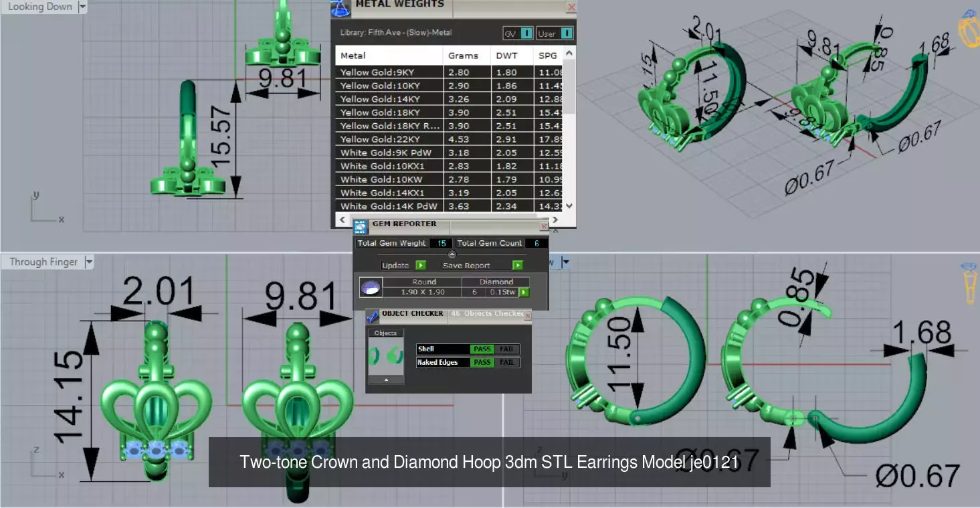Image resolution: width=980 pixels, height=508 pixels.
Task: Click the 0.15tw weight cell
Action: point(502,292)
